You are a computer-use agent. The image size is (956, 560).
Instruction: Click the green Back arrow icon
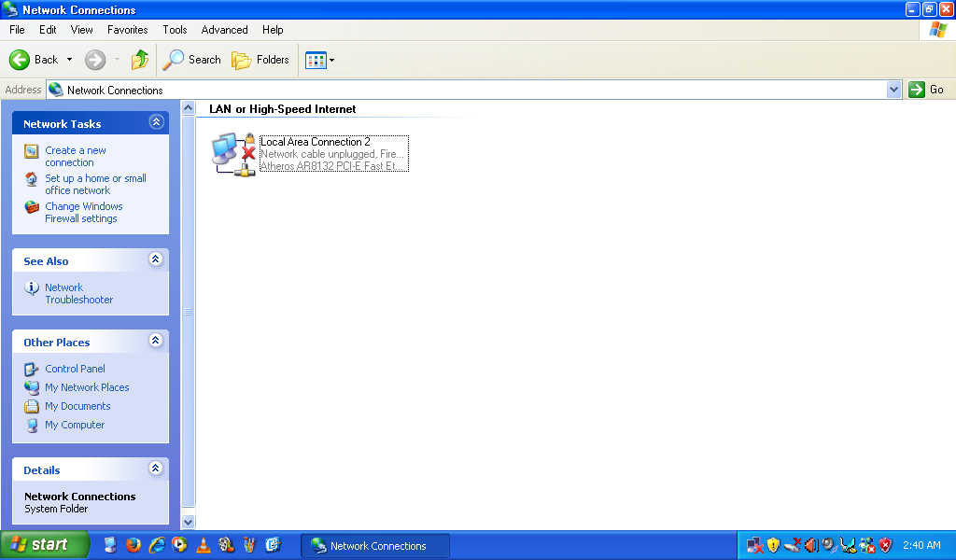pyautogui.click(x=19, y=60)
